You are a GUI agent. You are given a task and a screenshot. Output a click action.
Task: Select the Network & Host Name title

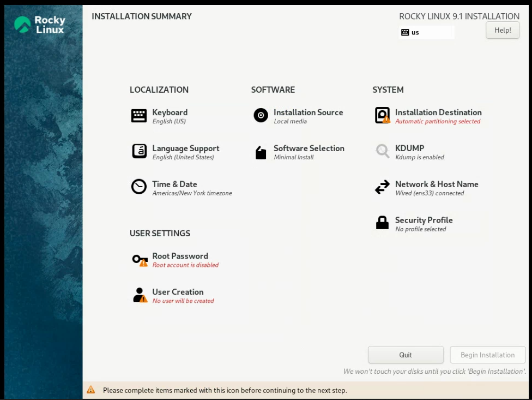[437, 184]
